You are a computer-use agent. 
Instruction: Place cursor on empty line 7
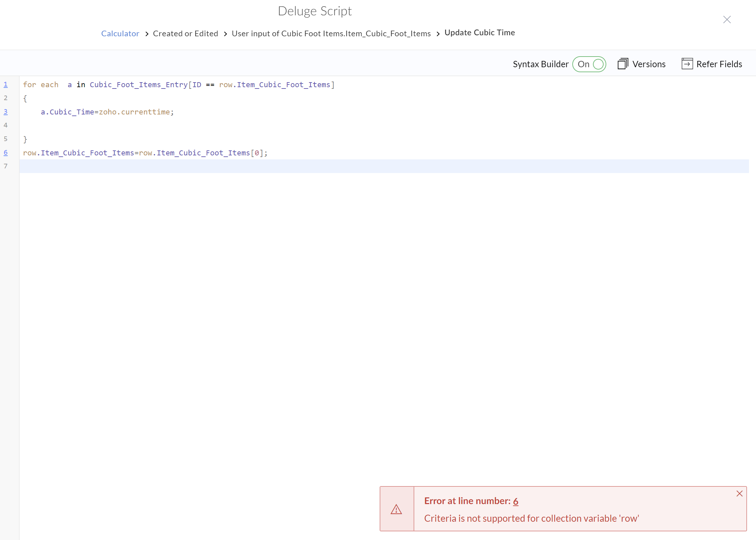point(200,166)
